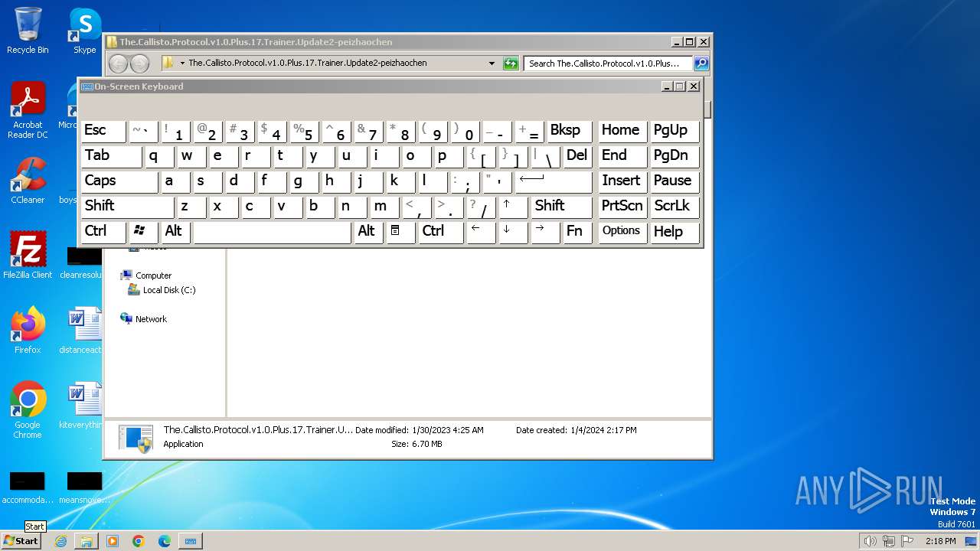Click the PgDn key

pyautogui.click(x=674, y=156)
